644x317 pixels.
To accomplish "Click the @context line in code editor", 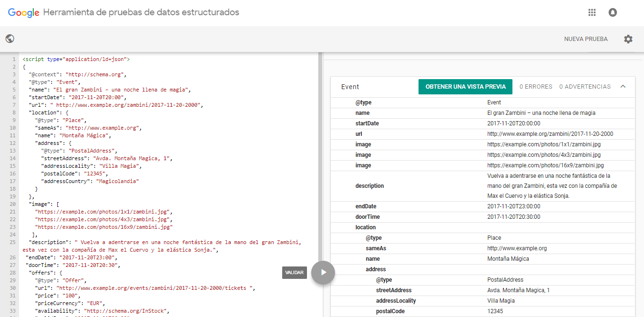I will (x=77, y=75).
